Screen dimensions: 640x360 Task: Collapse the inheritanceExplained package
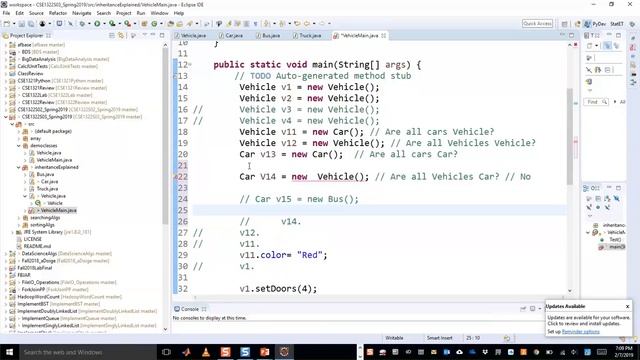(18, 167)
